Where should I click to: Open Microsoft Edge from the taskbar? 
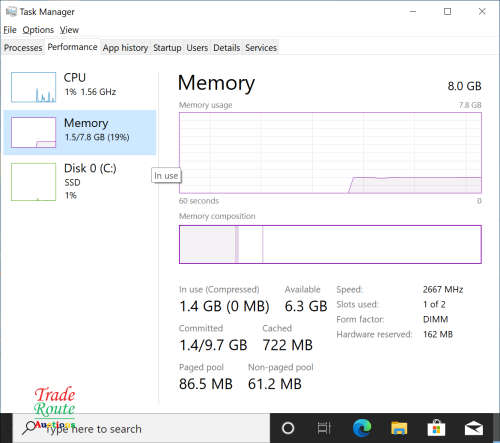click(362, 428)
